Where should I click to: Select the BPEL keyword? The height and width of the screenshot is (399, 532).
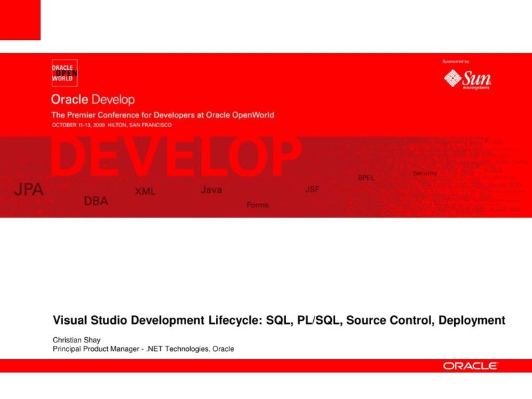point(366,176)
